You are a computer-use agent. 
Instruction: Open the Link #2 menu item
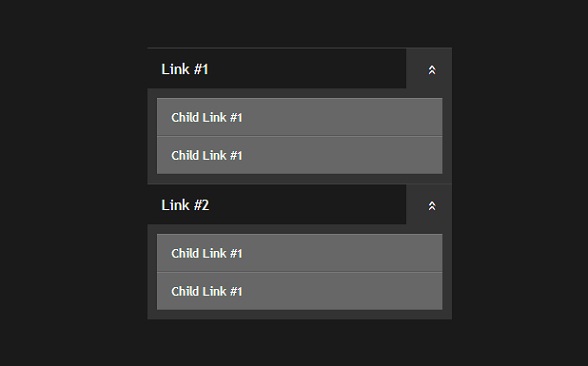[277, 205]
